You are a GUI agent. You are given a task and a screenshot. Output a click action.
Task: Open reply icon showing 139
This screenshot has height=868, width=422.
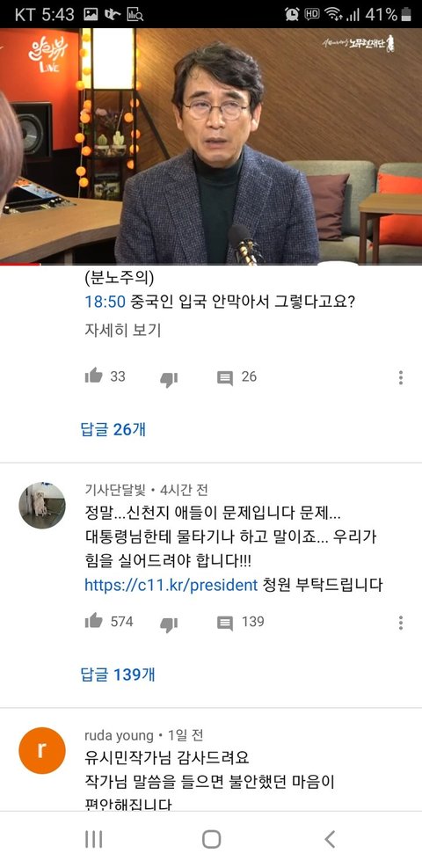(x=225, y=624)
